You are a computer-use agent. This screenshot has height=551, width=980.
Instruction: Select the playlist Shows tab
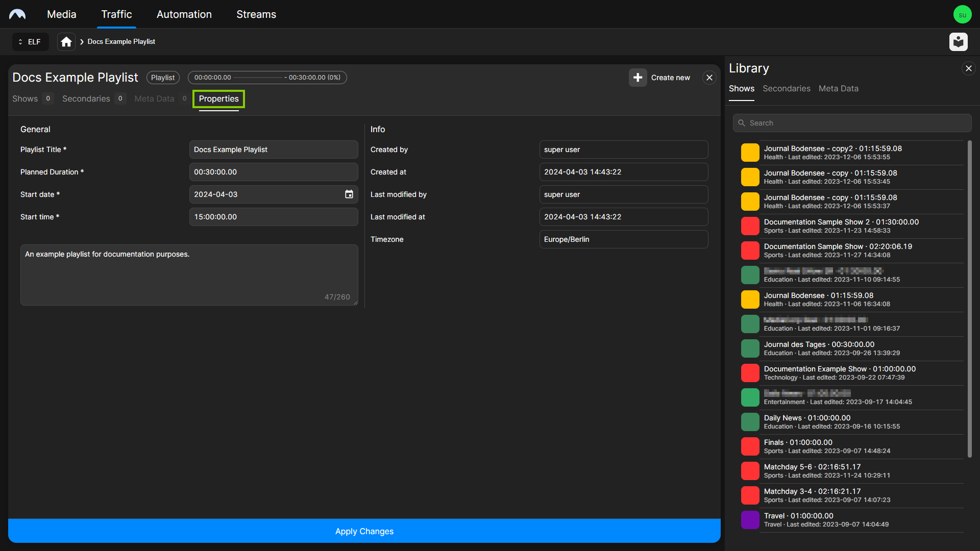[x=25, y=99]
